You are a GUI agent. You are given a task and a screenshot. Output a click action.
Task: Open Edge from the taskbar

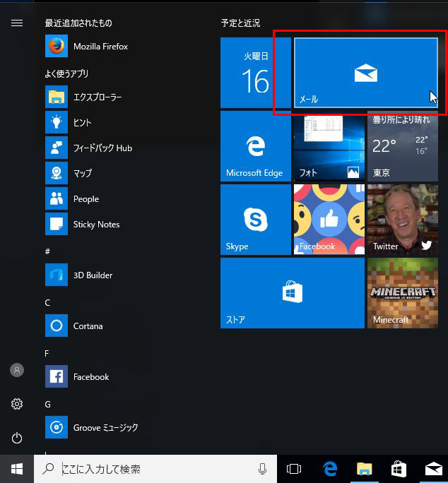(x=329, y=469)
